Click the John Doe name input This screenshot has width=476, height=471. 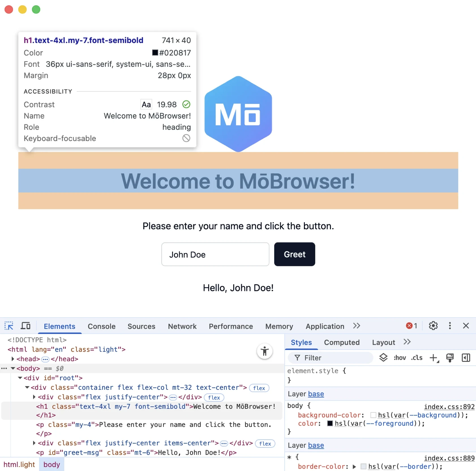[215, 254]
